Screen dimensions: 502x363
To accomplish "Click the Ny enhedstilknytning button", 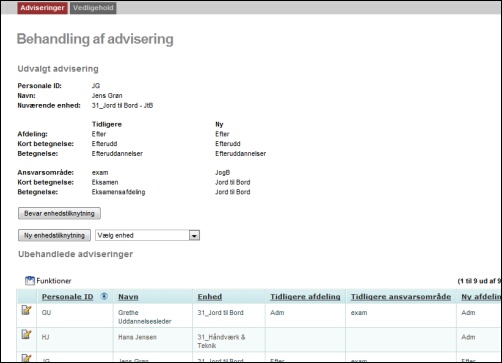I will pyautogui.click(x=54, y=235).
